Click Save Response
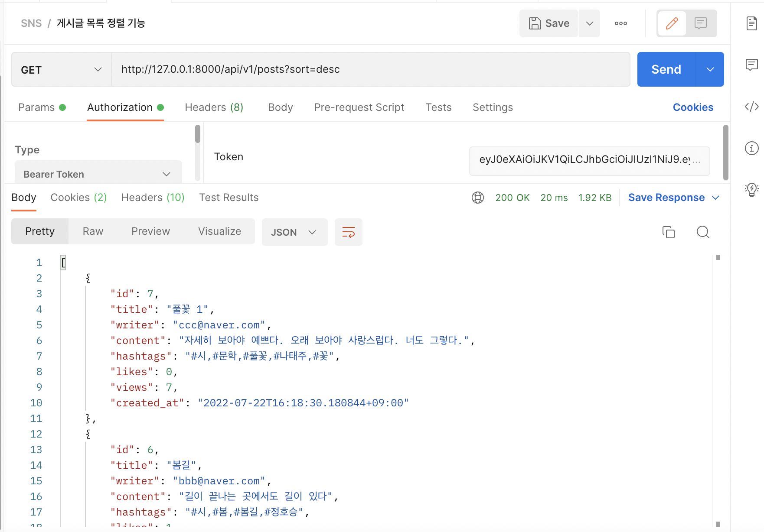The image size is (764, 532). (x=666, y=198)
